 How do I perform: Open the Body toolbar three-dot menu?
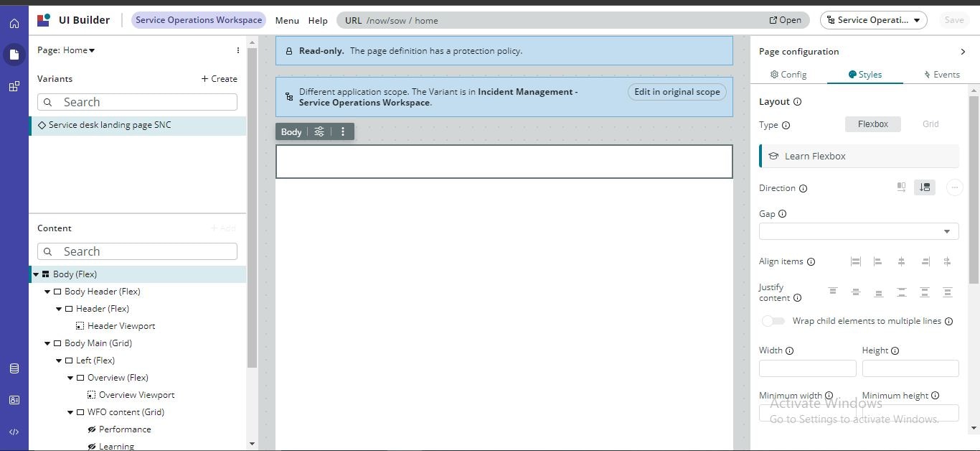pyautogui.click(x=343, y=131)
